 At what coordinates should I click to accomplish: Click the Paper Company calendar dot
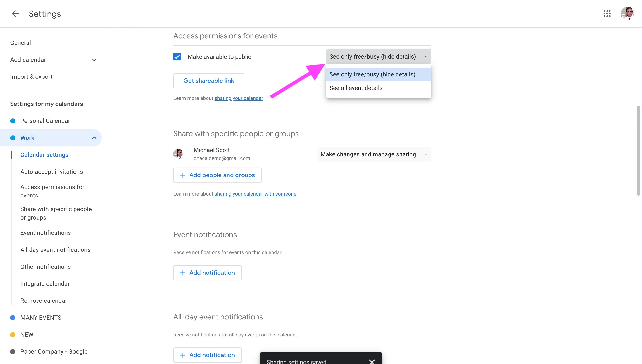click(x=13, y=351)
